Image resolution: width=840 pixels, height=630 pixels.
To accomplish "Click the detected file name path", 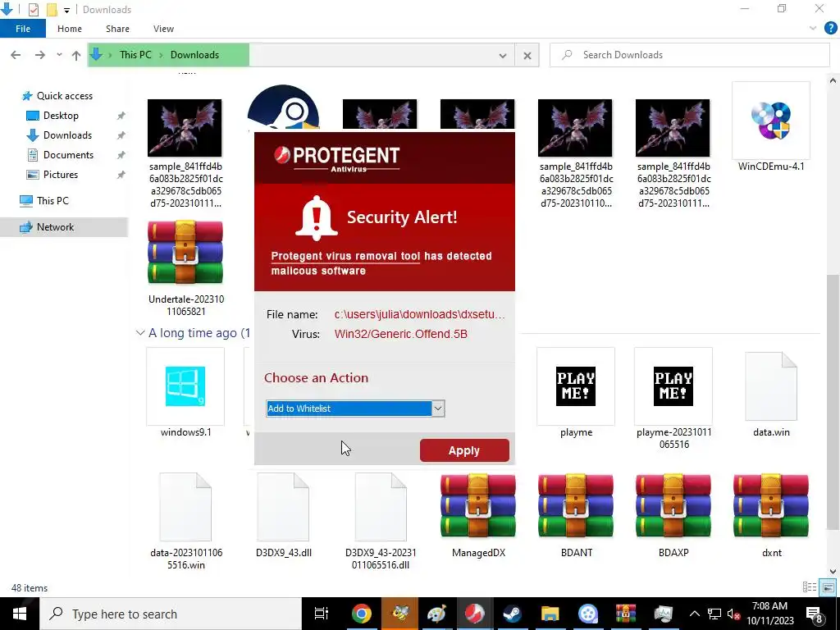I will click(419, 314).
